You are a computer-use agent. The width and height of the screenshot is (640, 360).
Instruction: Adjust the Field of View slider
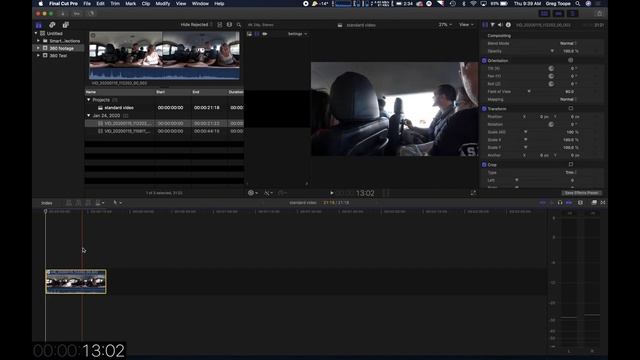point(529,91)
